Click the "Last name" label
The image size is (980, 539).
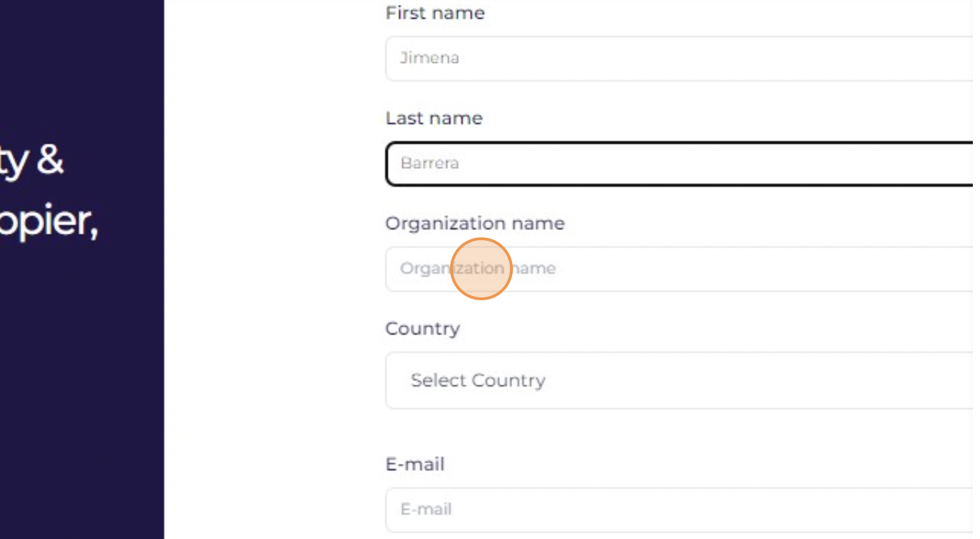434,118
